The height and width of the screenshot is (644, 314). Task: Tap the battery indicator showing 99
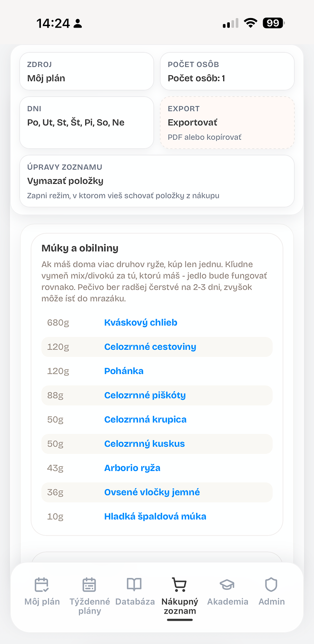[274, 23]
